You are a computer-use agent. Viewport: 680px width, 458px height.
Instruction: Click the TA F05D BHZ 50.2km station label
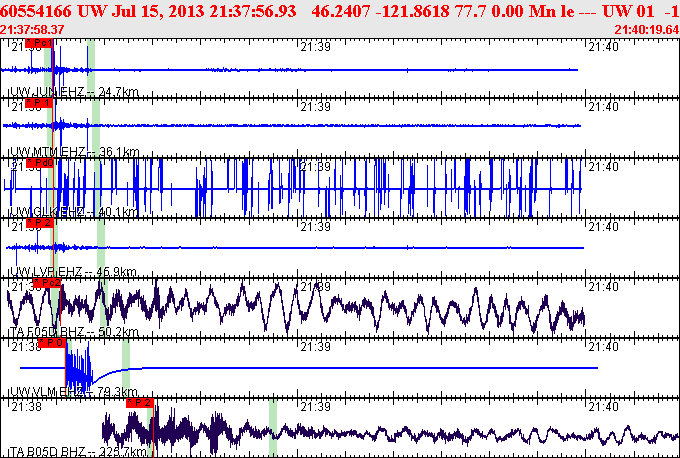click(x=74, y=332)
